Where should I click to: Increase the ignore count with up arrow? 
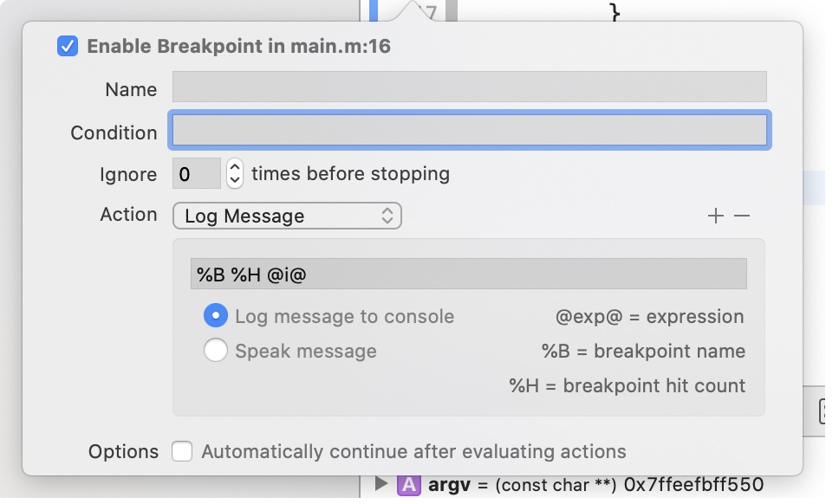[235, 168]
